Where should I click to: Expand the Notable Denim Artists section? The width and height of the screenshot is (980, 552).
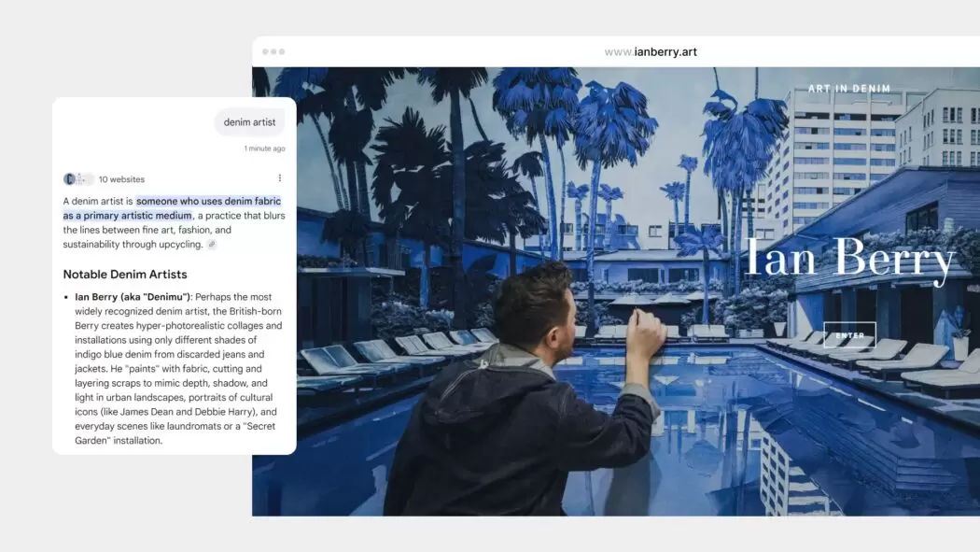(129, 274)
